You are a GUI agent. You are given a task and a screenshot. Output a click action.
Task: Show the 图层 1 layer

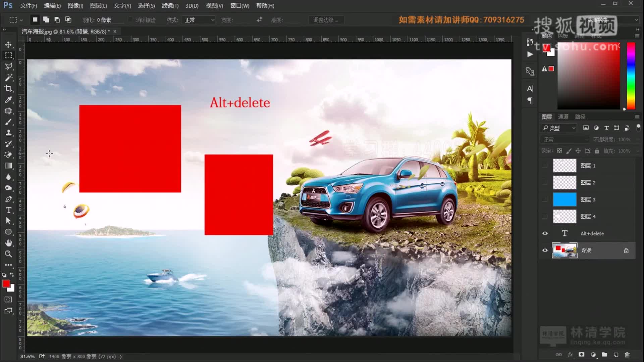545,166
